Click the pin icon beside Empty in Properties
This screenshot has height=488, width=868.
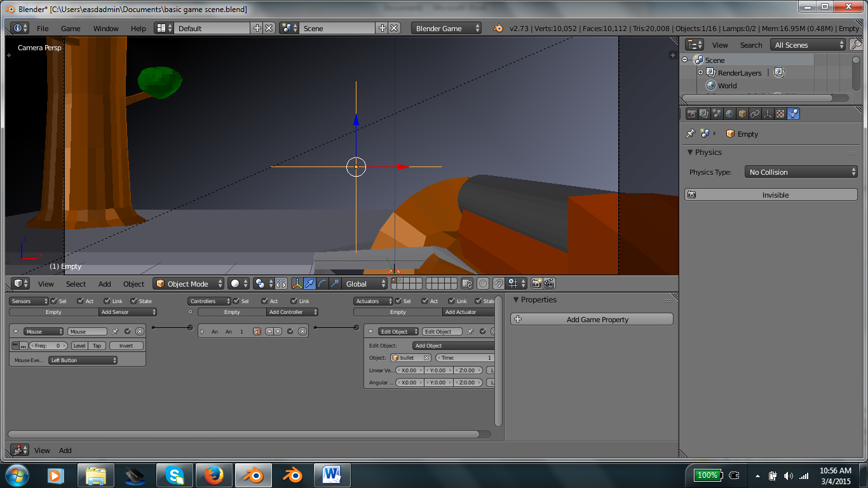coord(690,134)
